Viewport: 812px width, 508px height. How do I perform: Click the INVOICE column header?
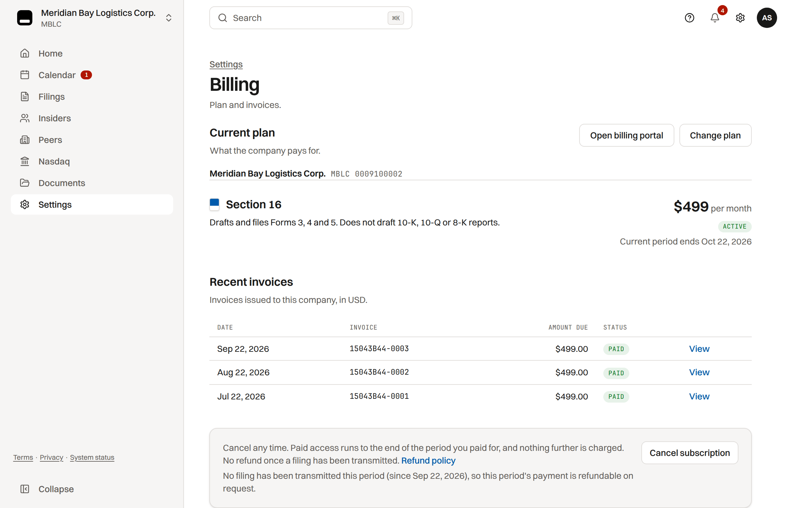tap(363, 327)
